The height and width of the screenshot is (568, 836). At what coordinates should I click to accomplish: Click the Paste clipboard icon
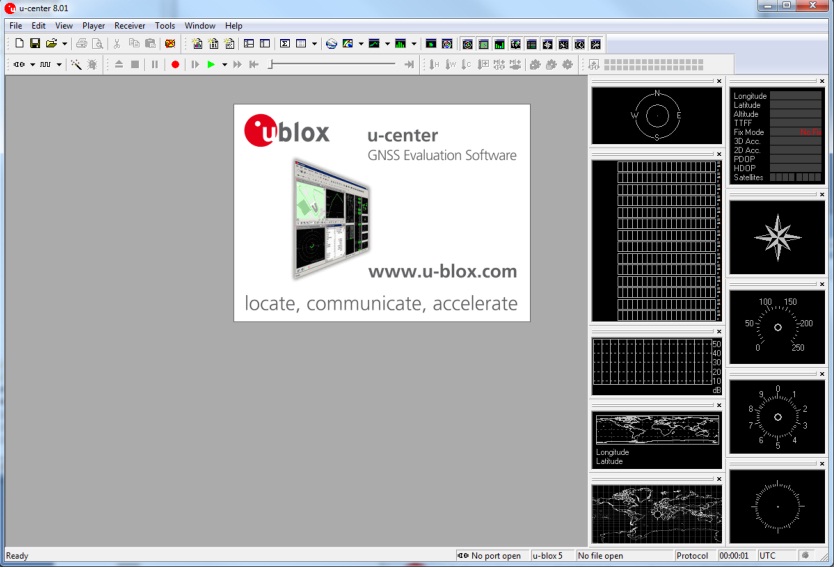pos(150,44)
